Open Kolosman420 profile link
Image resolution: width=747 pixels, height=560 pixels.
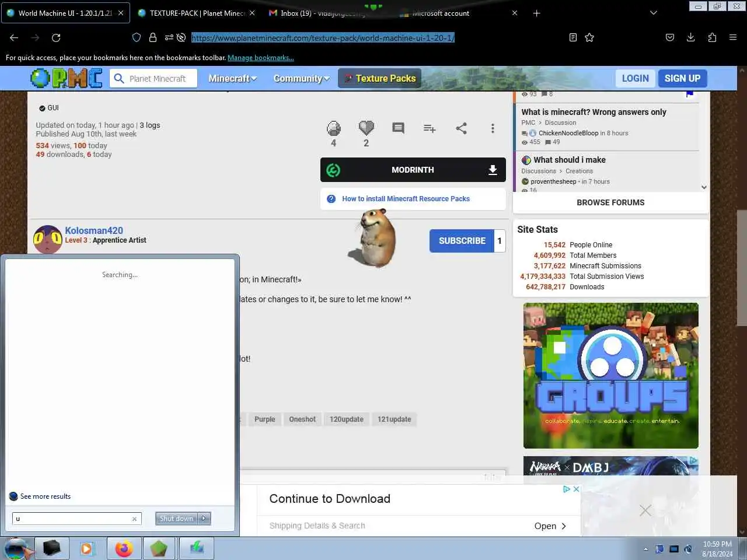coord(94,230)
